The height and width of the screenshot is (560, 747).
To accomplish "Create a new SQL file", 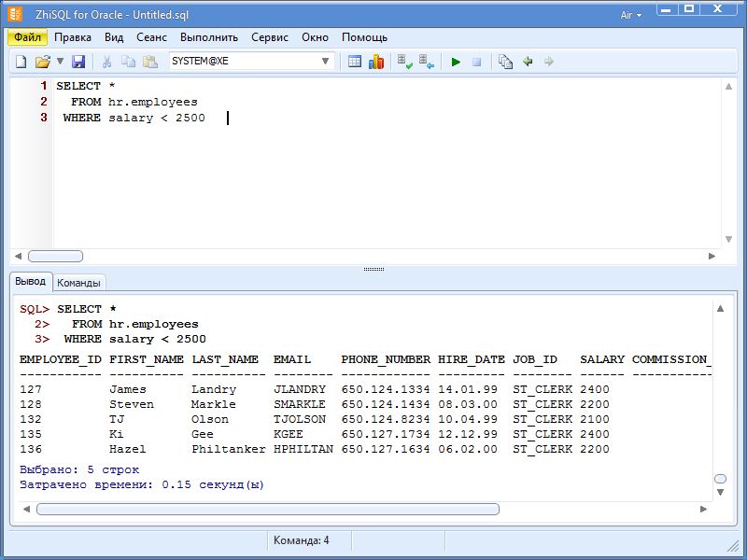I will [x=21, y=62].
